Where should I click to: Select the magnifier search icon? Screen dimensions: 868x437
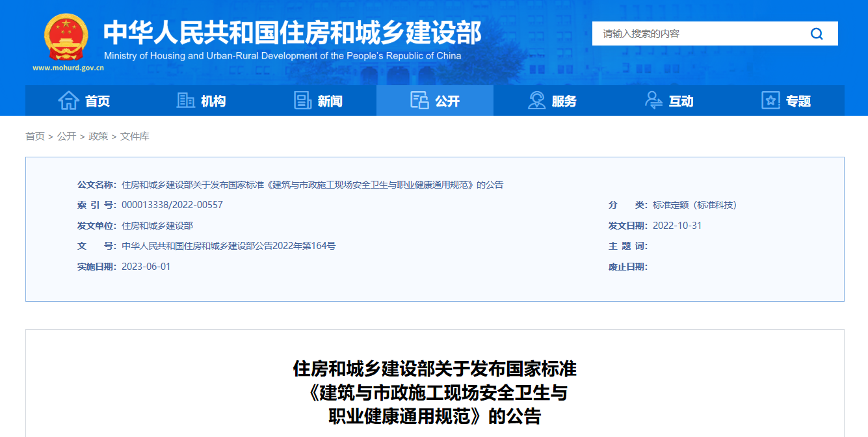point(817,33)
